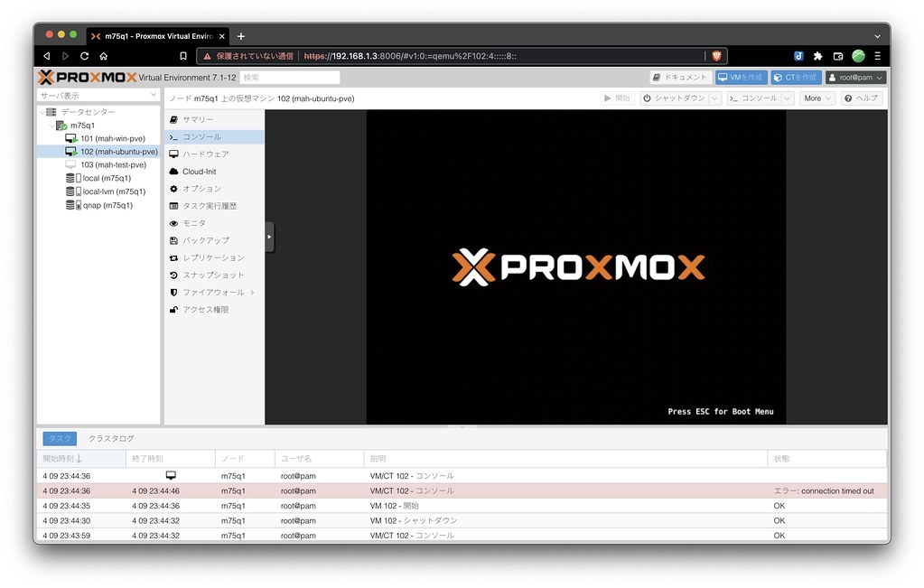Click the Proxmox logo in header
924x588 pixels.
click(88, 77)
